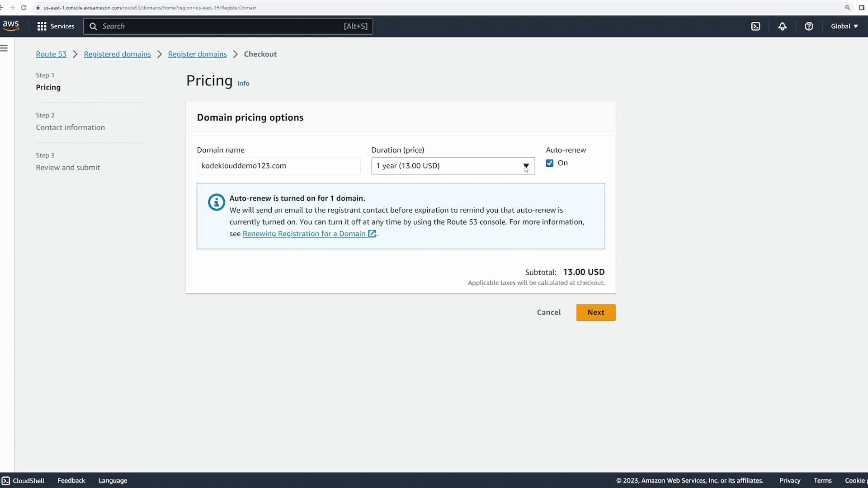Expand the Global region selector
The height and width of the screenshot is (488, 868).
pyautogui.click(x=844, y=26)
